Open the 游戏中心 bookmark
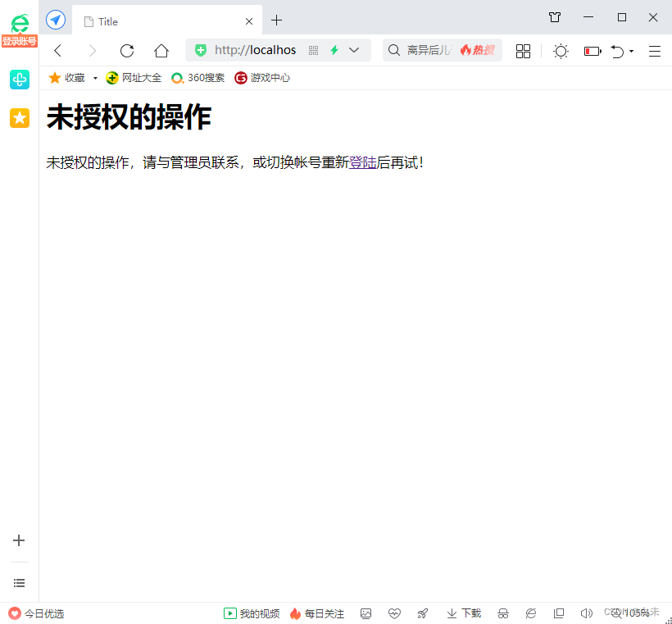Viewport: 672px width, 624px height. coord(262,78)
